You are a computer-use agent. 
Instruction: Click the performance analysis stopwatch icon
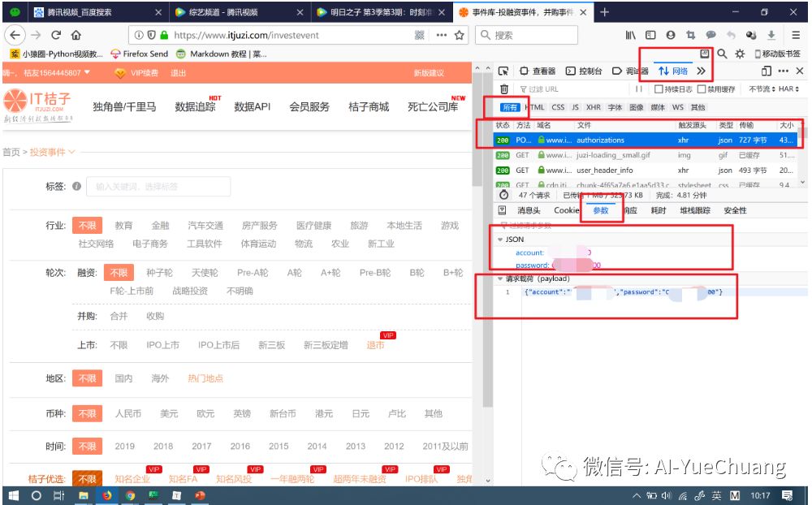click(503, 196)
